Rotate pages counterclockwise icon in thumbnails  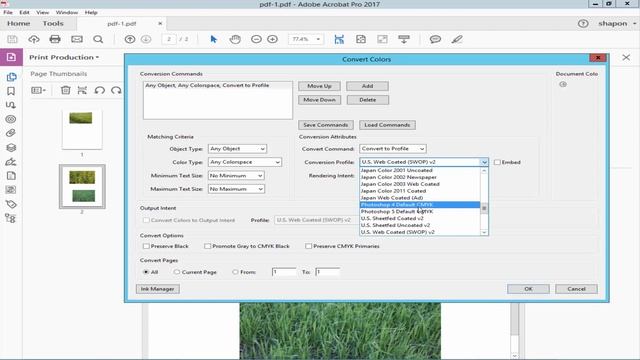100,90
